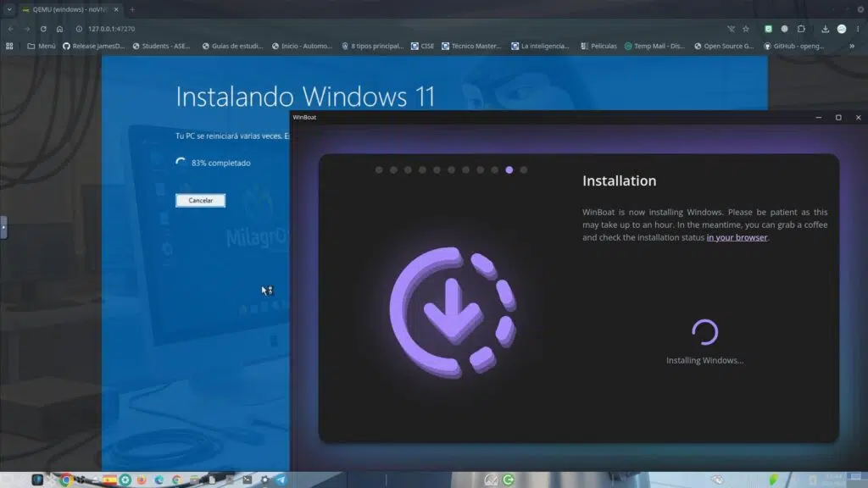
Task: Open the tab search dropdown arrow
Action: (9, 9)
